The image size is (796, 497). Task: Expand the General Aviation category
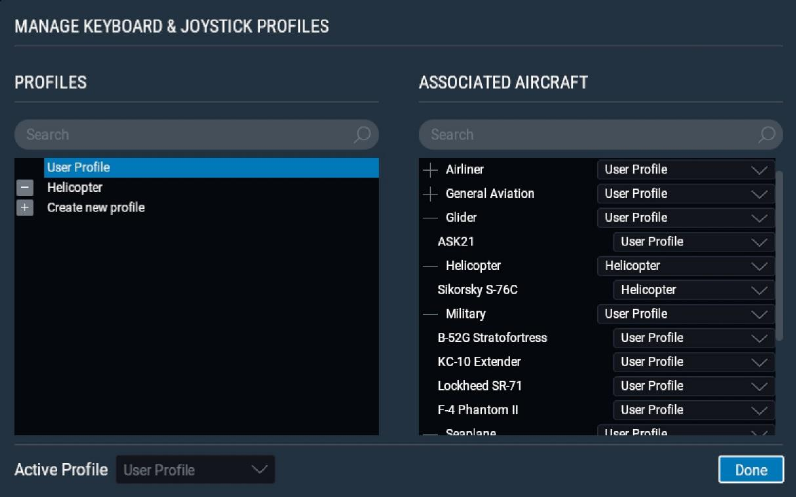(431, 194)
